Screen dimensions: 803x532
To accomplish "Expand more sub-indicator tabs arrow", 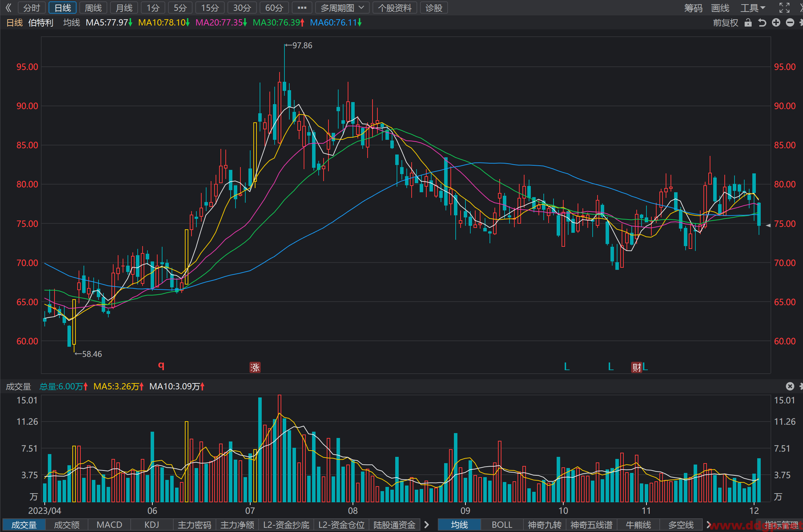I will tap(426, 525).
